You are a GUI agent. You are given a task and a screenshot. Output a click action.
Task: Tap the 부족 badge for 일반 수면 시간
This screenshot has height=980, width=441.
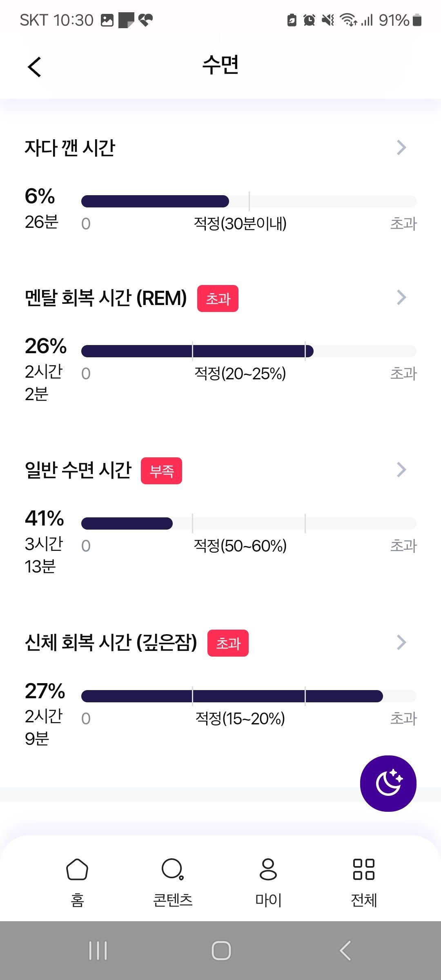[x=161, y=471]
